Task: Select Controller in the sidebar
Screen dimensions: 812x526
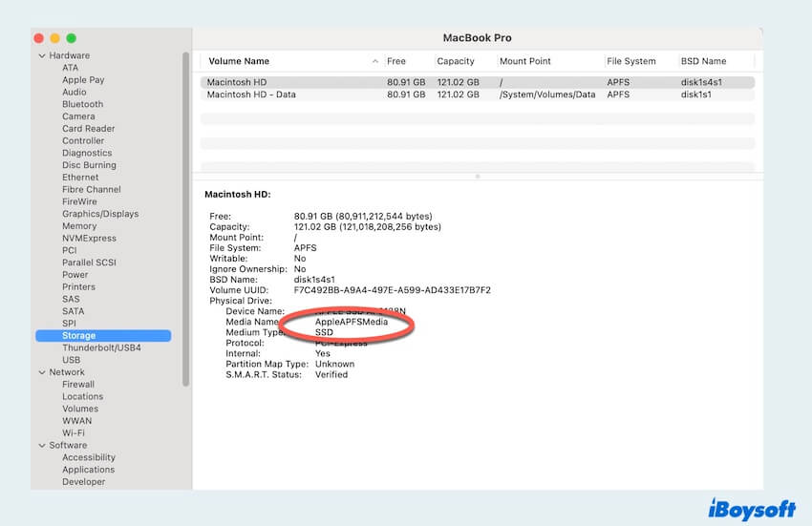Action: tap(83, 141)
